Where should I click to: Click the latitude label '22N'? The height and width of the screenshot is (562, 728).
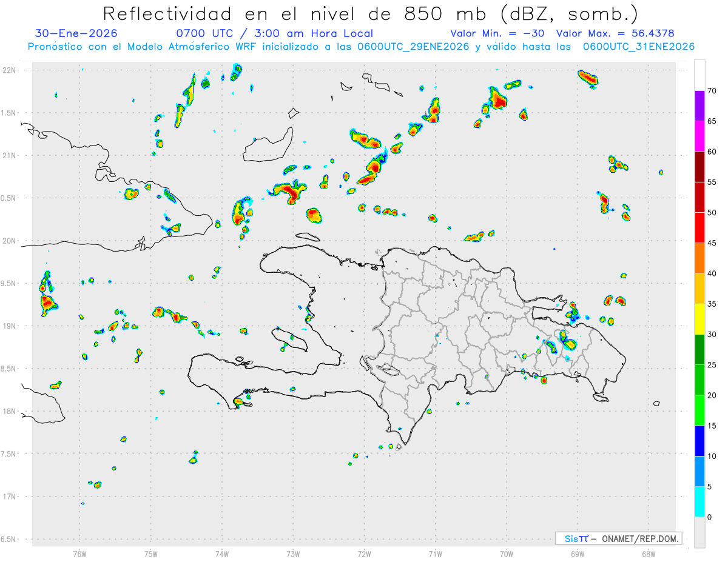[10, 70]
